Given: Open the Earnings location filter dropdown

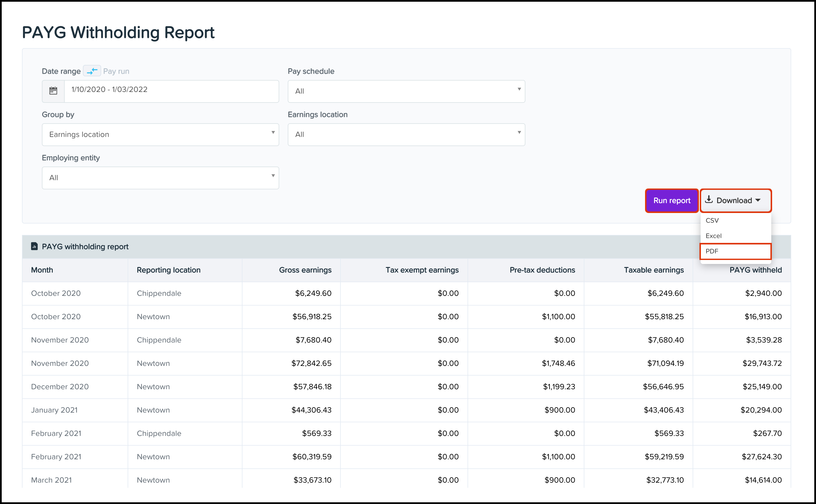Looking at the screenshot, I should pyautogui.click(x=406, y=134).
